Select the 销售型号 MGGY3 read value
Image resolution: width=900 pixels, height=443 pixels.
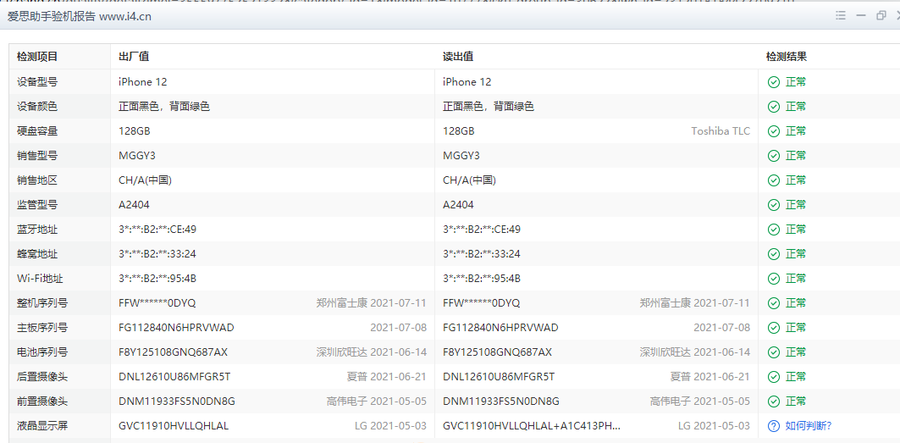(x=461, y=156)
